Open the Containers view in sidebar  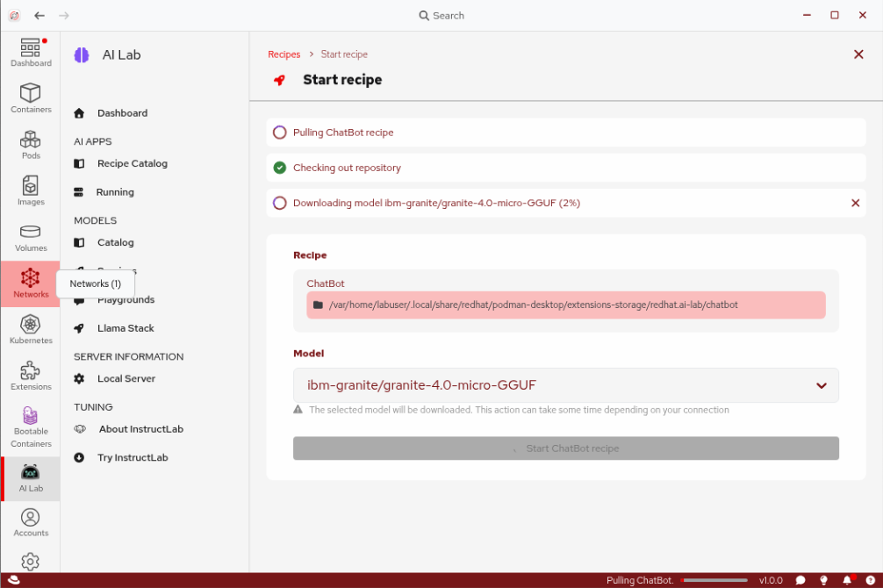31,98
